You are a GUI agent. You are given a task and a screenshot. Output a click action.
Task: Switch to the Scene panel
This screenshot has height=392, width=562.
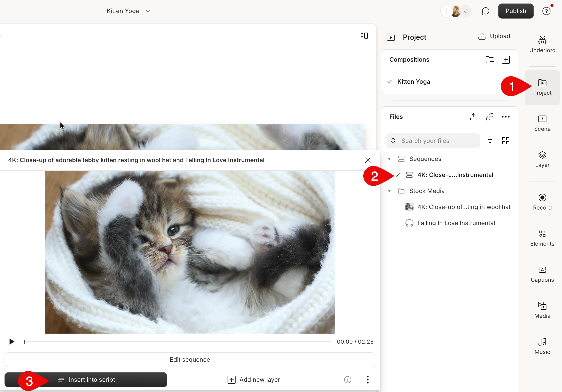pyautogui.click(x=542, y=123)
